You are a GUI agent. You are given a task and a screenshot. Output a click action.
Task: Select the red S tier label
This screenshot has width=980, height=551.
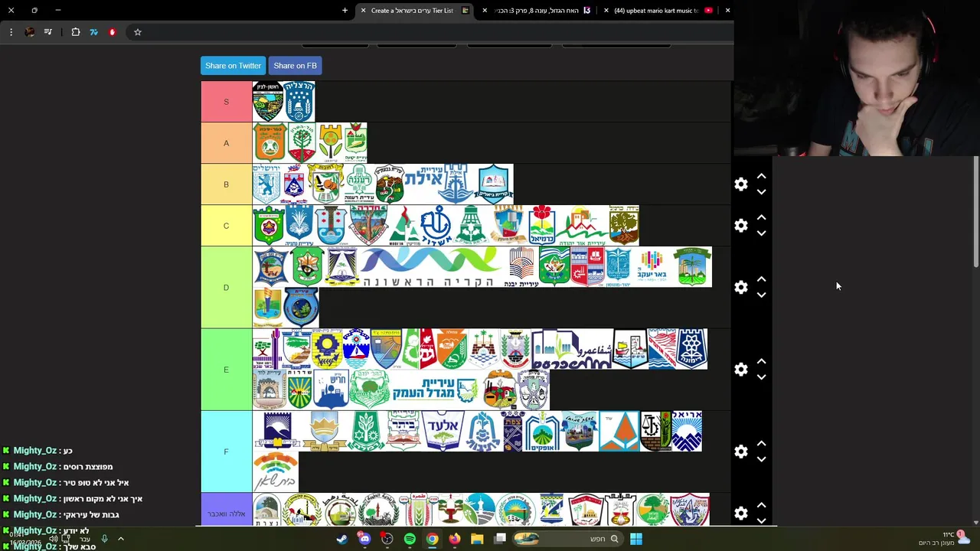(226, 102)
